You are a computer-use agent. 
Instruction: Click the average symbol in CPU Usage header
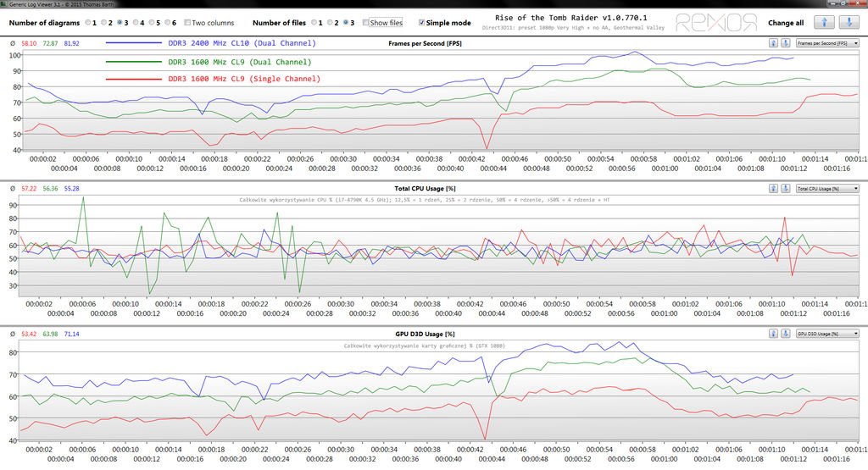tap(13, 189)
